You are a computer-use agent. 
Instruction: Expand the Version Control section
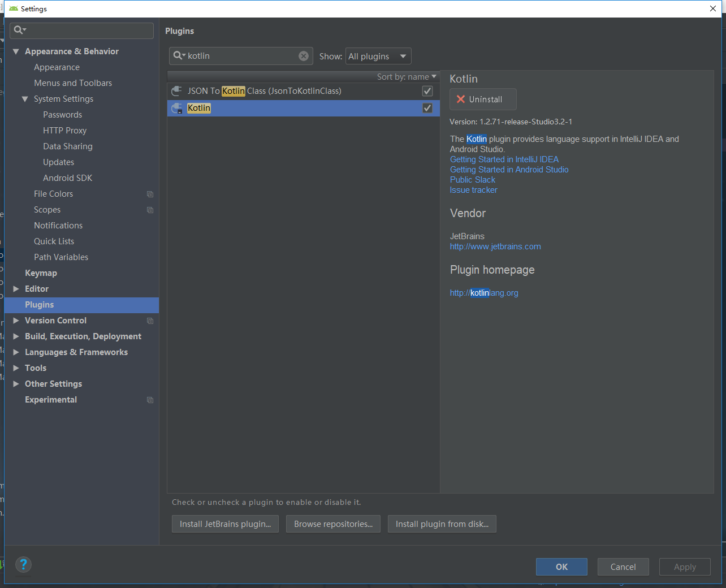click(16, 321)
